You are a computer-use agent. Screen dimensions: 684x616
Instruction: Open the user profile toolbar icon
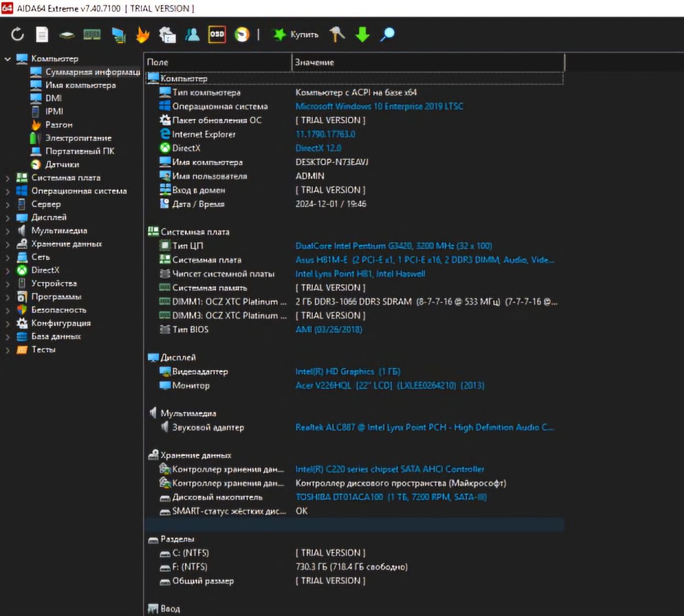tap(192, 35)
